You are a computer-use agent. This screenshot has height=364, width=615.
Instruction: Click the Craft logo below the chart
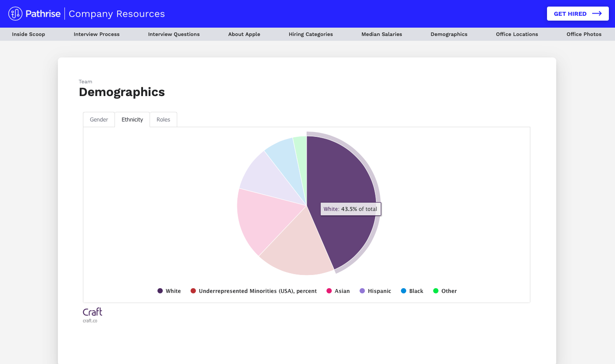(x=93, y=312)
